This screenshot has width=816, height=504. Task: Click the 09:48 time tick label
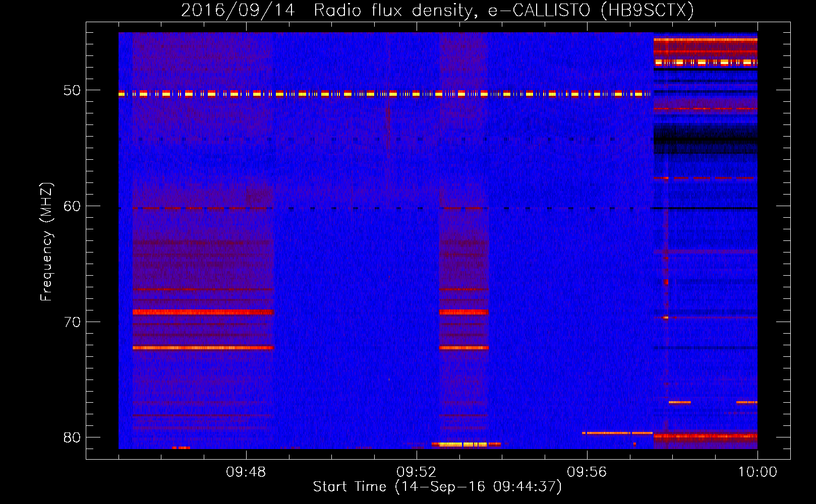246,472
